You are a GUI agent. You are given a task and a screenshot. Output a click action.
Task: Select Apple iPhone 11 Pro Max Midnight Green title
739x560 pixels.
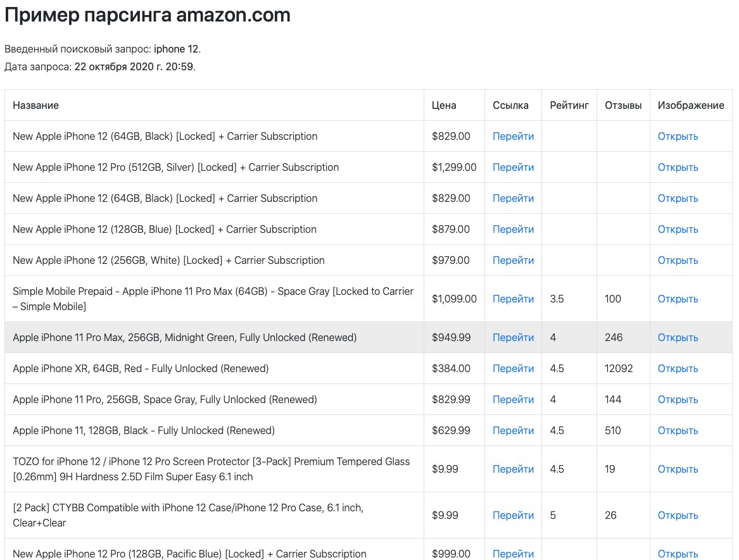point(185,338)
